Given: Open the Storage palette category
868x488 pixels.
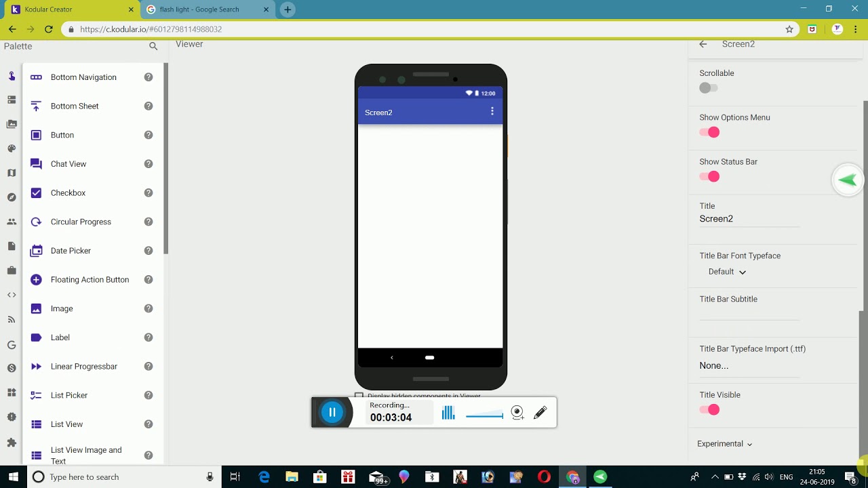Looking at the screenshot, I should [x=12, y=246].
